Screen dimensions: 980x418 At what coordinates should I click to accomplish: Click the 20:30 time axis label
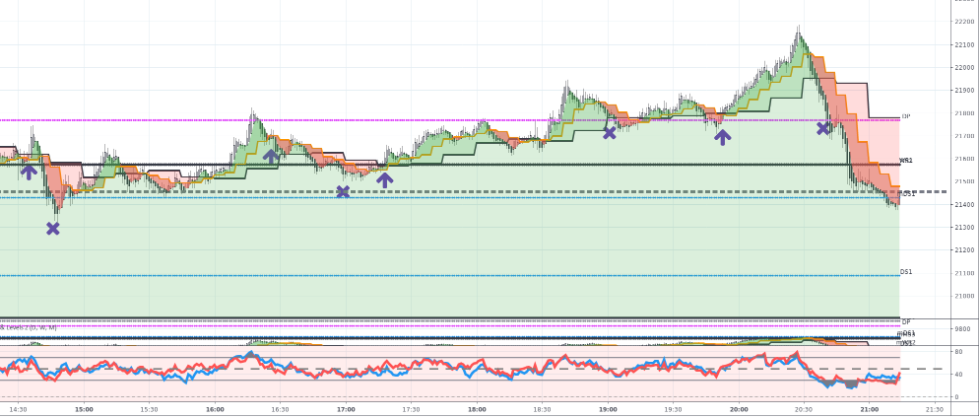click(x=804, y=410)
